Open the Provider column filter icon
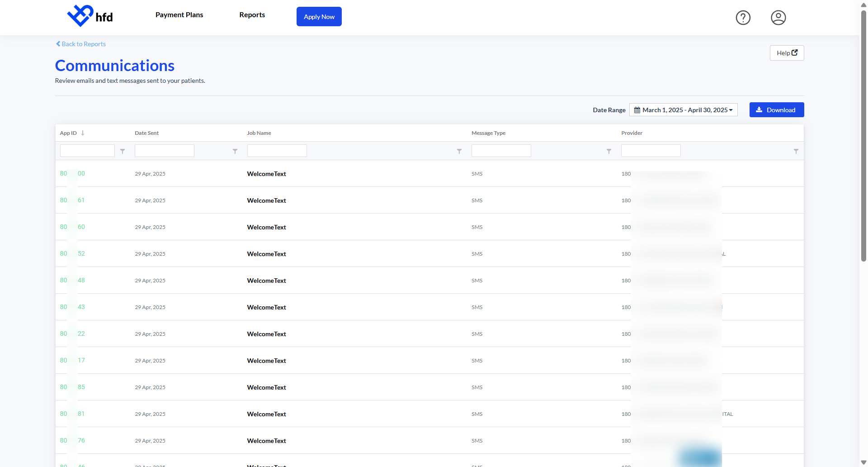This screenshot has width=868, height=467. 796,151
